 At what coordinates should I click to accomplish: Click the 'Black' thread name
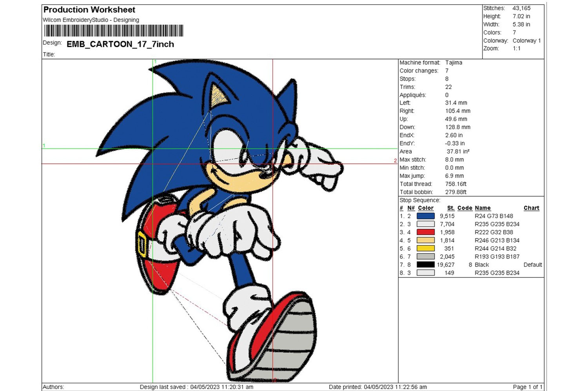pos(482,265)
